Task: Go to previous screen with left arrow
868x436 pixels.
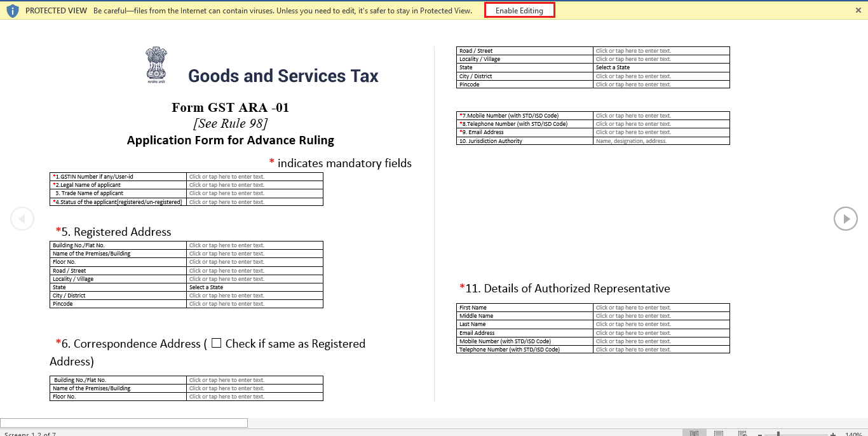Action: tap(22, 218)
